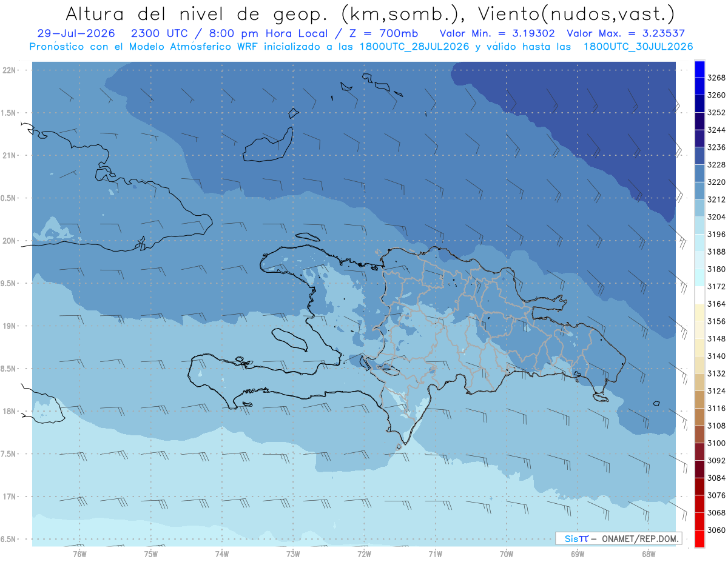Click the legend value '3084'
The image size is (728, 562).
(x=716, y=478)
